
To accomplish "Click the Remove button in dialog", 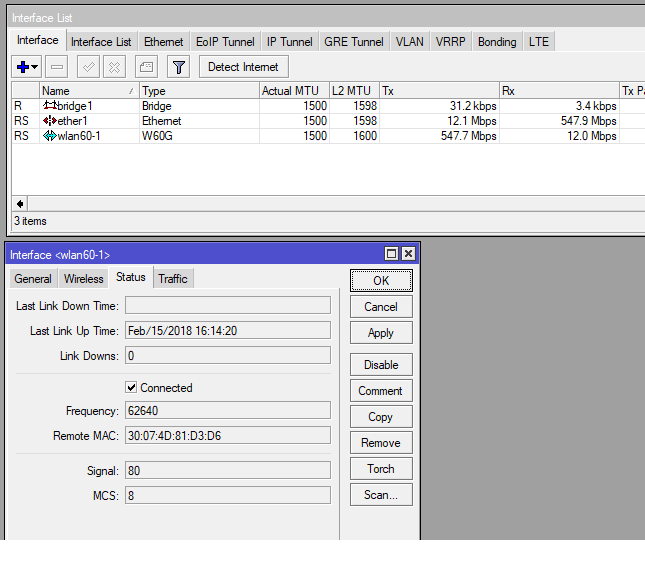I will (x=381, y=443).
